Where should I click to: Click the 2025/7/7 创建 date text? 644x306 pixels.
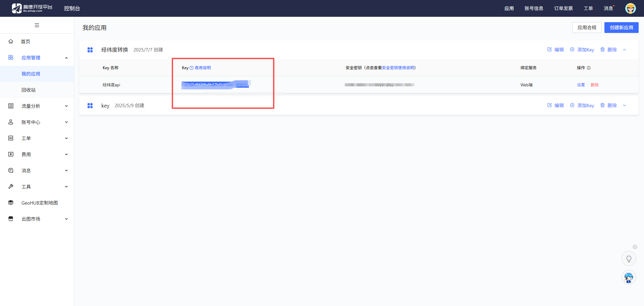tap(148, 50)
